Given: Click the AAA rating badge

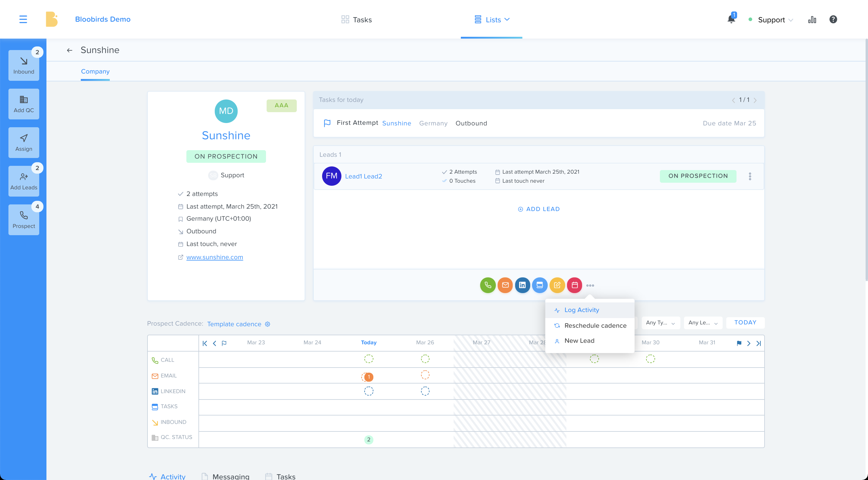Looking at the screenshot, I should click(x=281, y=106).
